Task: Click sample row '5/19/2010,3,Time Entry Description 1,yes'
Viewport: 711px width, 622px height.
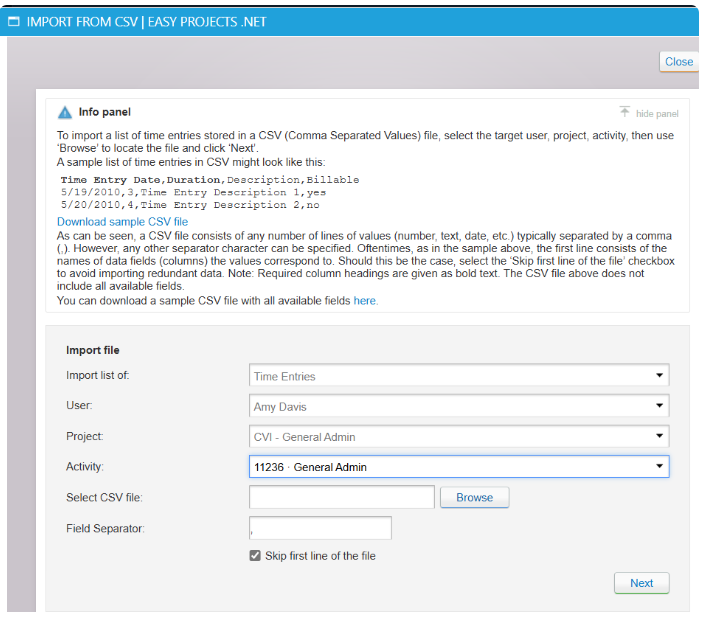Action: tap(193, 192)
